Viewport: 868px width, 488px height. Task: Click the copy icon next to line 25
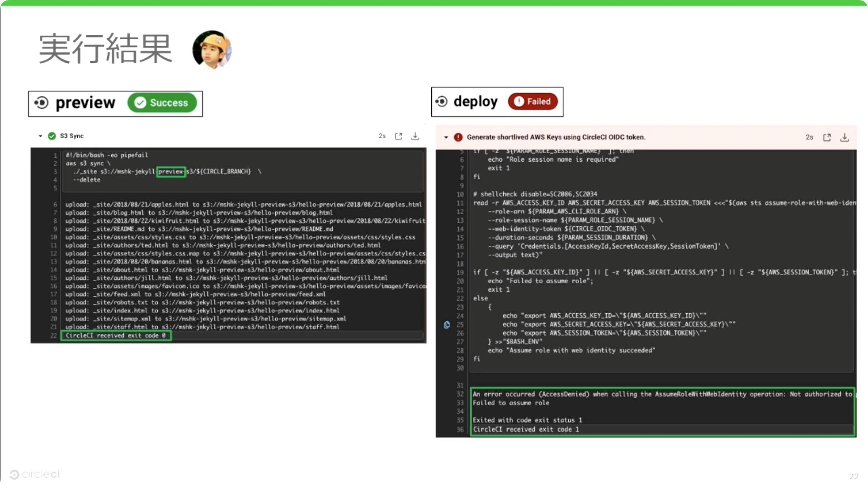pyautogui.click(x=447, y=324)
